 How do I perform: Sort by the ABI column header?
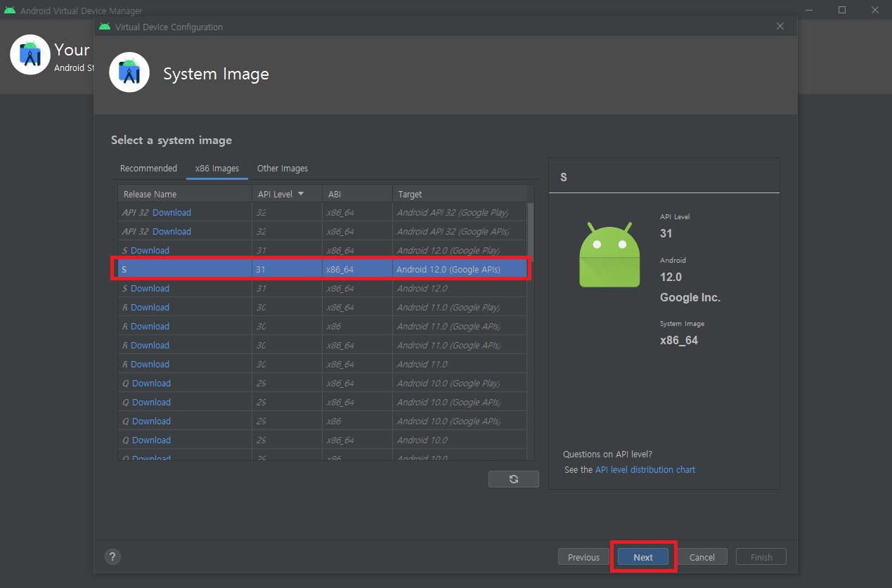click(x=357, y=194)
